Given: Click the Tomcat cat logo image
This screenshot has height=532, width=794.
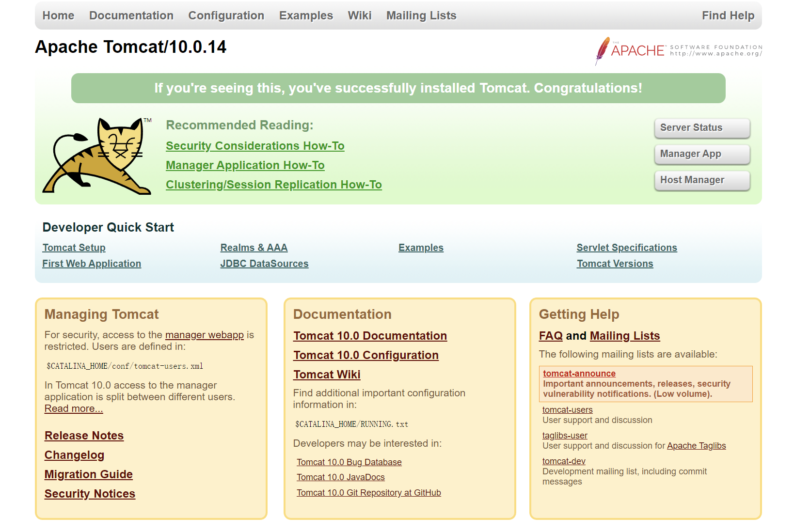Looking at the screenshot, I should (x=97, y=156).
